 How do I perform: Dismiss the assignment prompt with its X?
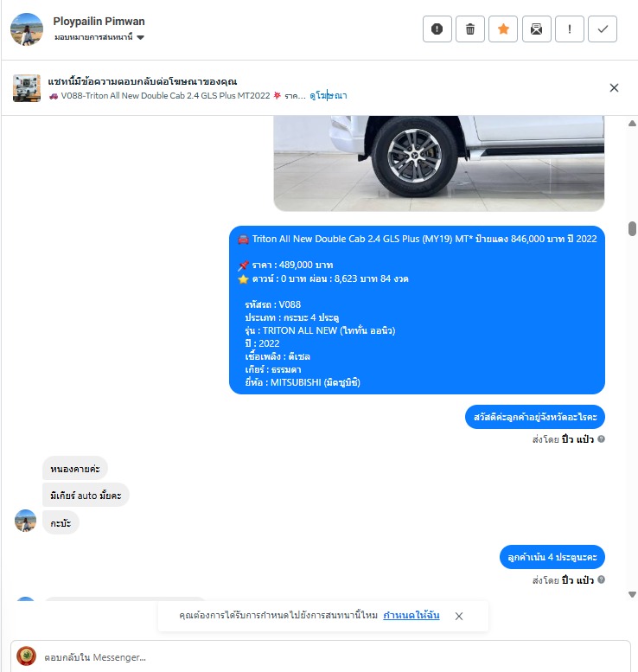click(459, 616)
